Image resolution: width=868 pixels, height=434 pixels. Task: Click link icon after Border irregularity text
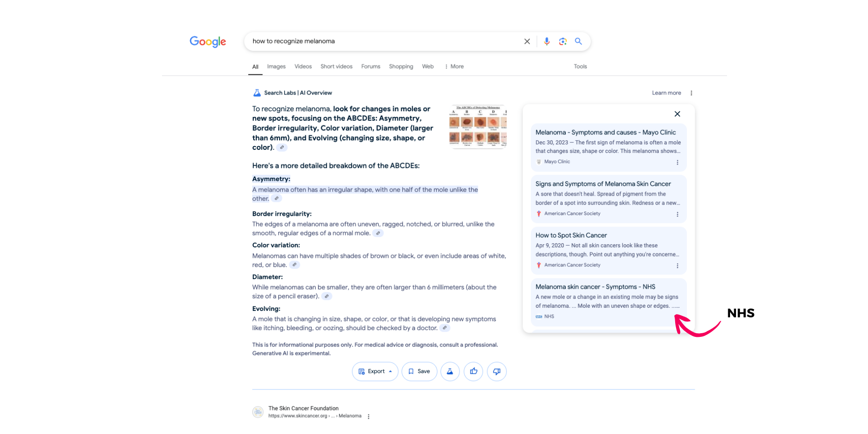[378, 233]
